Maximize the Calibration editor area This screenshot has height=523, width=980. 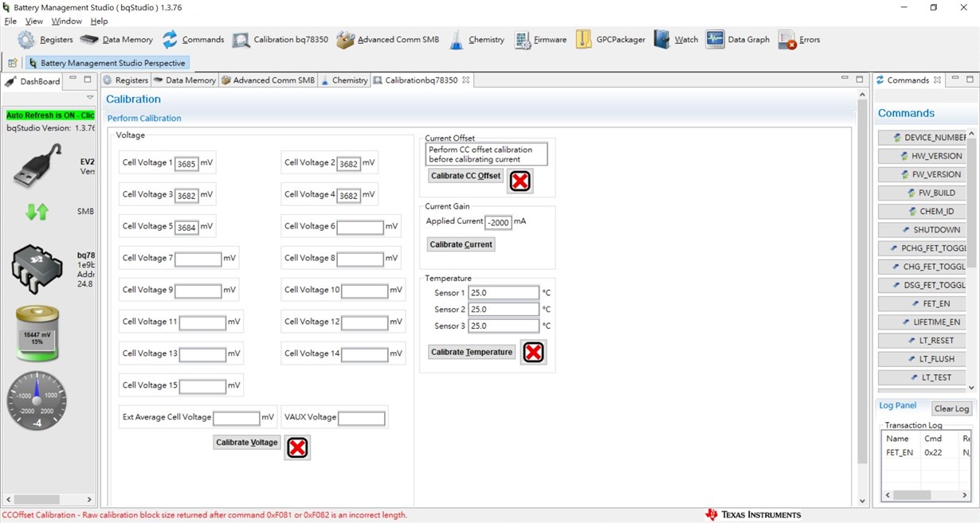click(860, 80)
